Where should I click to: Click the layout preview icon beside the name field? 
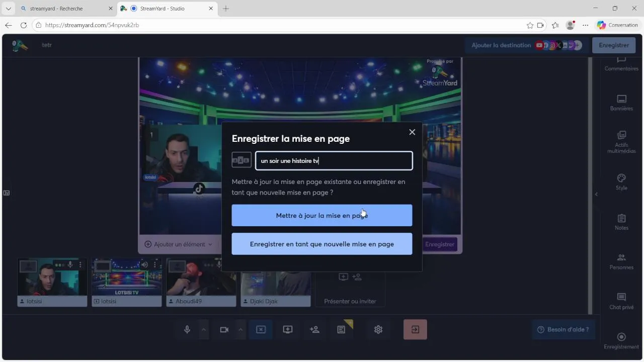click(242, 160)
